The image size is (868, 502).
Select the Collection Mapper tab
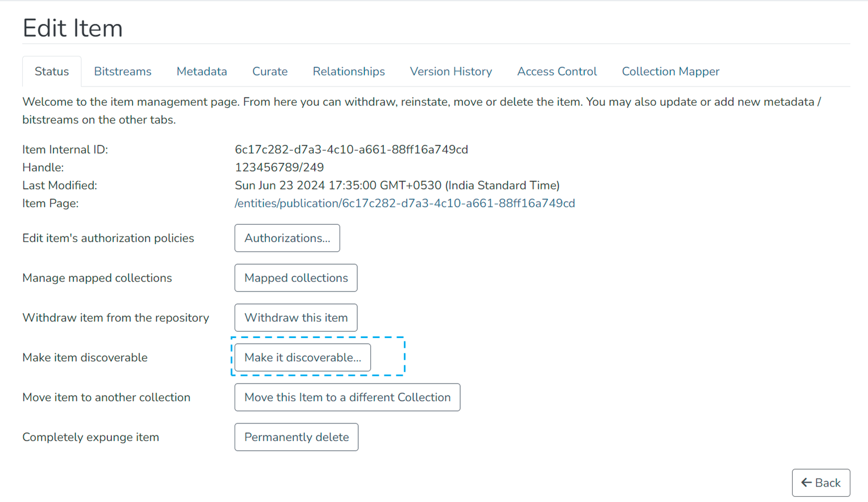(x=670, y=71)
